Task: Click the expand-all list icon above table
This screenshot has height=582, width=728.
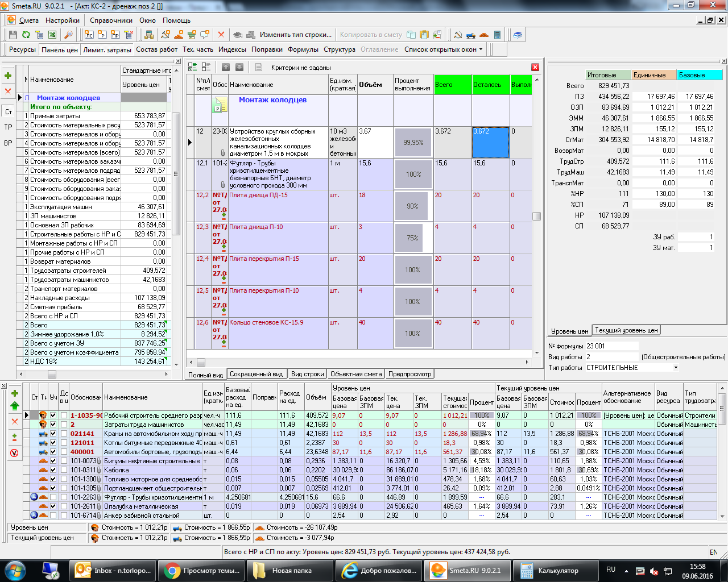Action: [192, 67]
